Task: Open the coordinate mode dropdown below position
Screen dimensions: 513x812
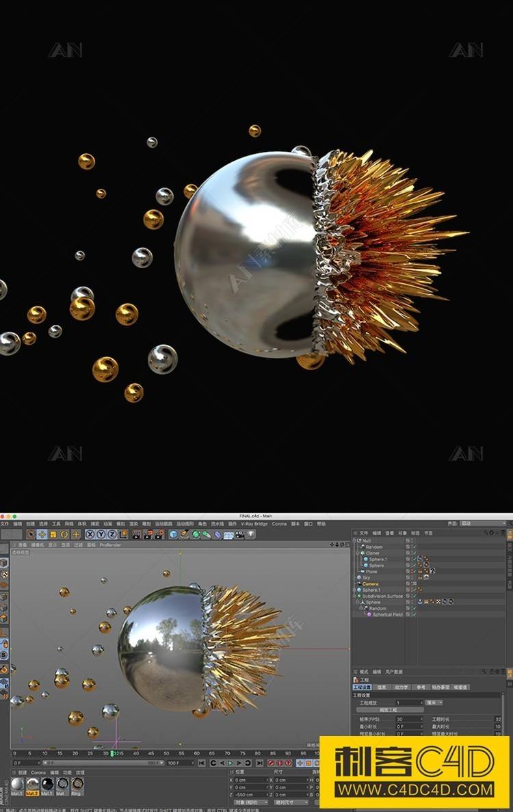Action: pos(250,802)
